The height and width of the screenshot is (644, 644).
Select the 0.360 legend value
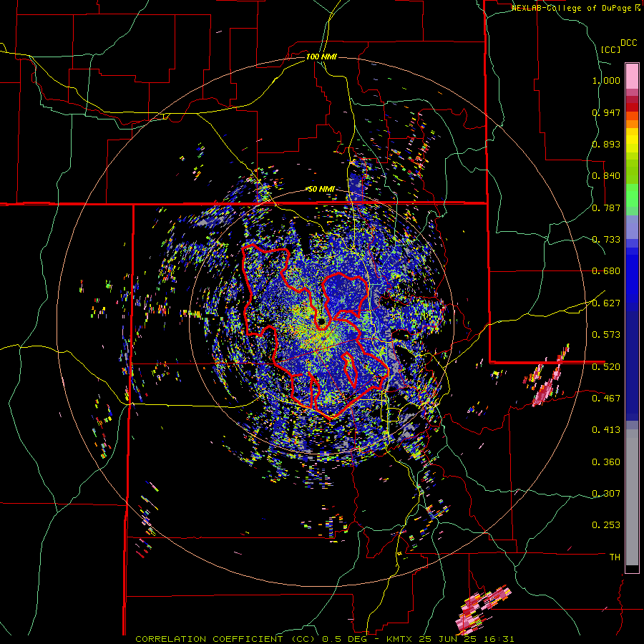coord(606,462)
